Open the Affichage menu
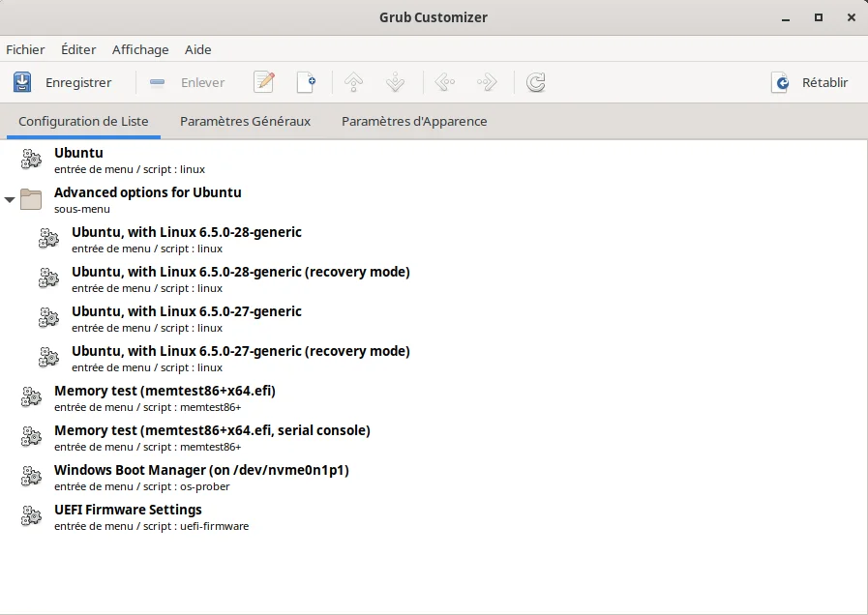Image resolution: width=868 pixels, height=615 pixels. pos(140,49)
